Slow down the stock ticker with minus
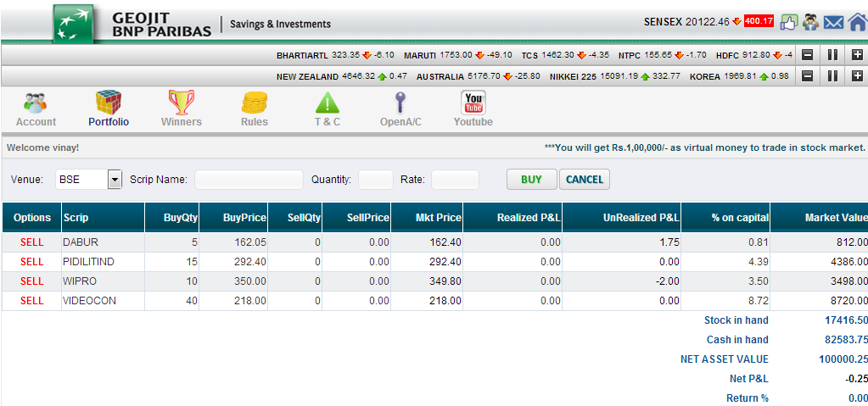 pyautogui.click(x=808, y=55)
